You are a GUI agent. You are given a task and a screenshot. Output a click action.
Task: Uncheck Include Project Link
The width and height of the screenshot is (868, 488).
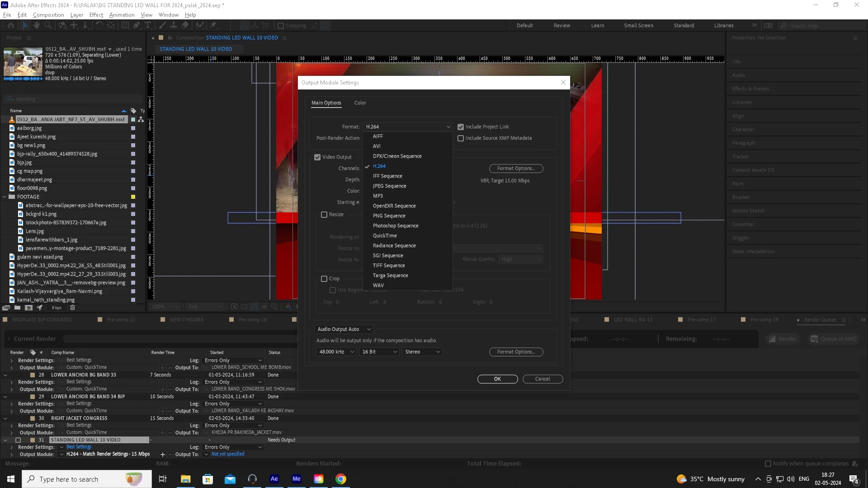pos(461,127)
